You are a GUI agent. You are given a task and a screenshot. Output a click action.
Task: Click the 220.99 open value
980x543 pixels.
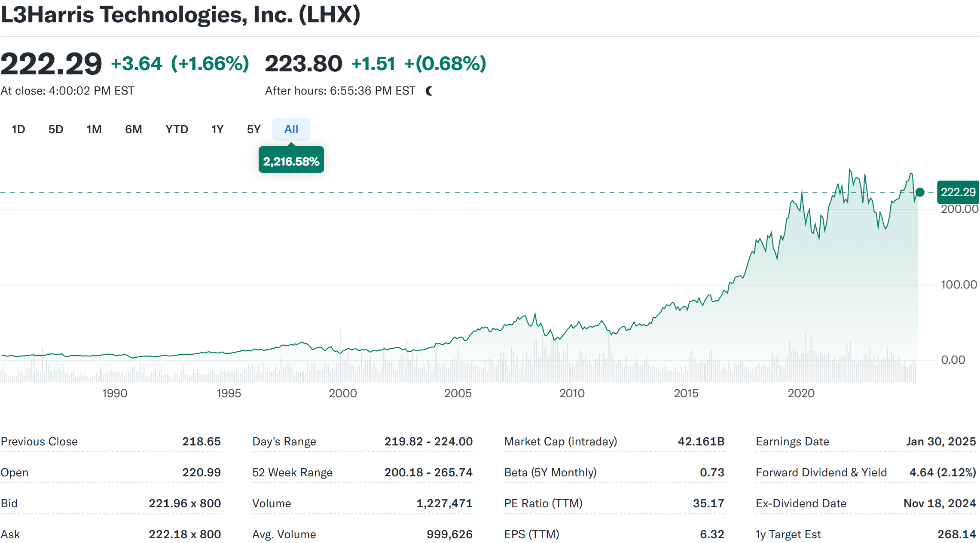[201, 472]
